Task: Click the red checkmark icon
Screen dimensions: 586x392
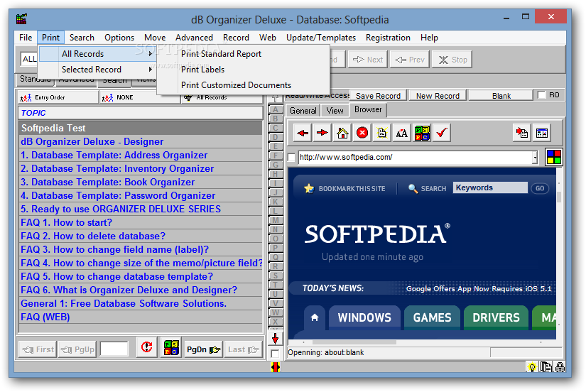Action: point(442,133)
